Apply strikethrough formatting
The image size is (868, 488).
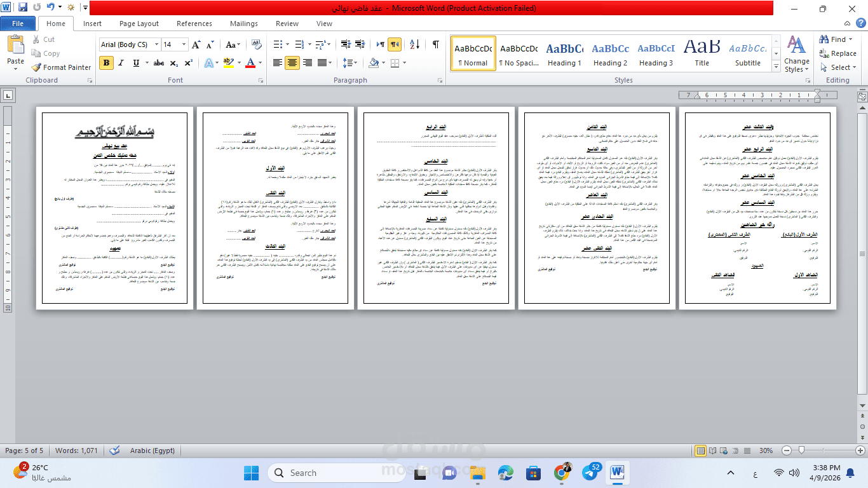(x=159, y=63)
